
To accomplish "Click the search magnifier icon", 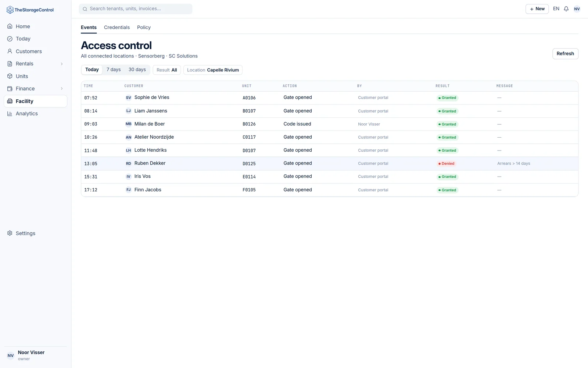I will [x=85, y=9].
